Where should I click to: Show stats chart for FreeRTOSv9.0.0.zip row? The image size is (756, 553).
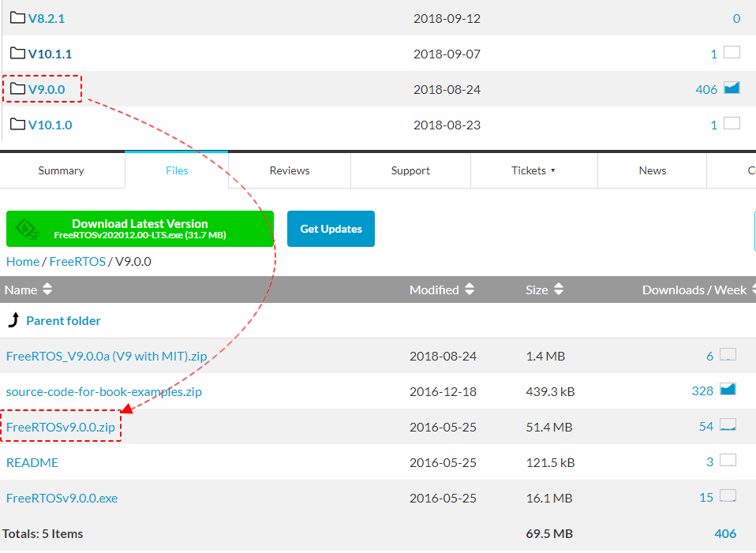[x=728, y=424]
